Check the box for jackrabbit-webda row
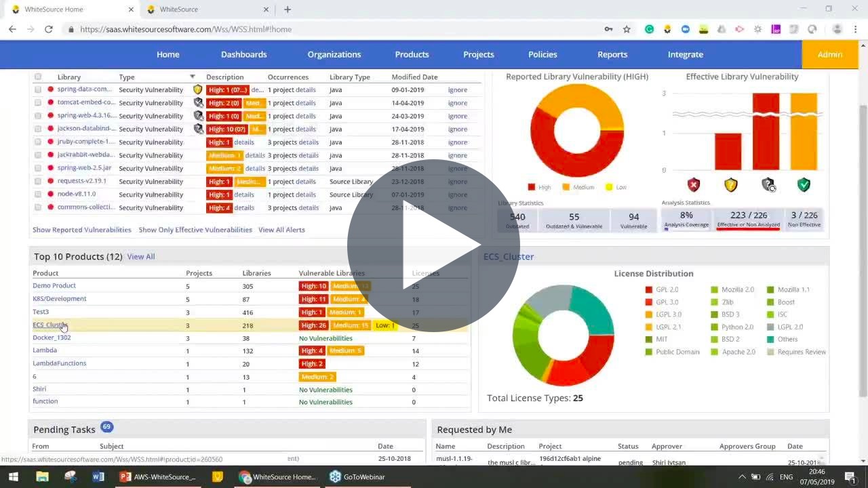 (38, 155)
